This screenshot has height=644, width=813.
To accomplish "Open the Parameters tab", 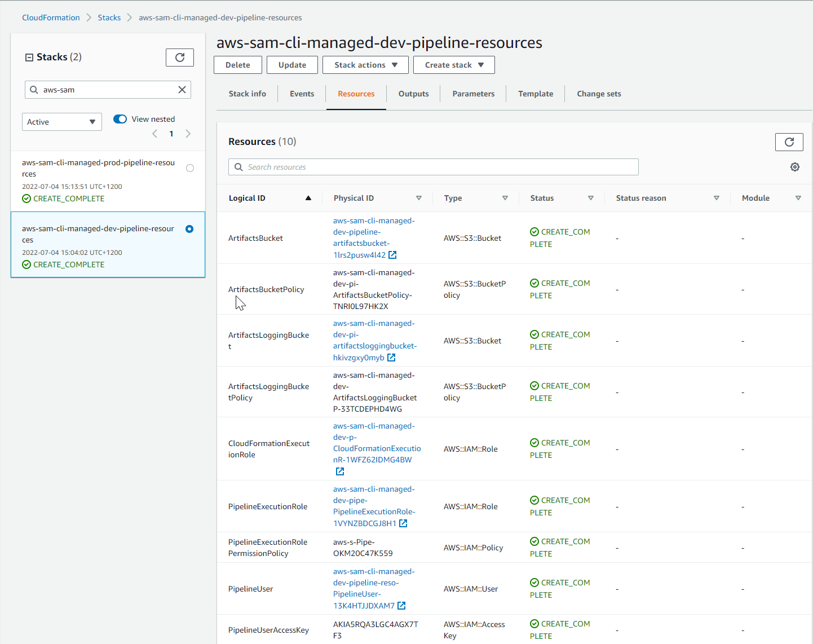I will pyautogui.click(x=474, y=94).
